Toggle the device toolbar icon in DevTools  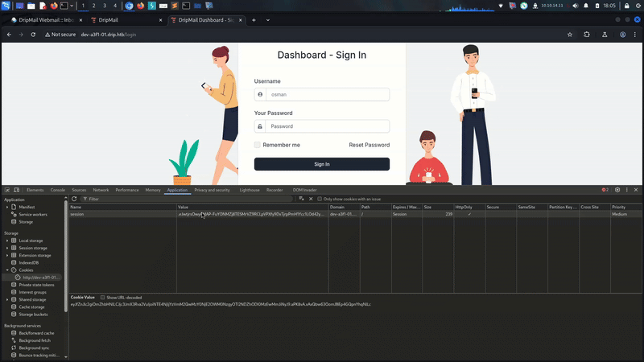18,190
